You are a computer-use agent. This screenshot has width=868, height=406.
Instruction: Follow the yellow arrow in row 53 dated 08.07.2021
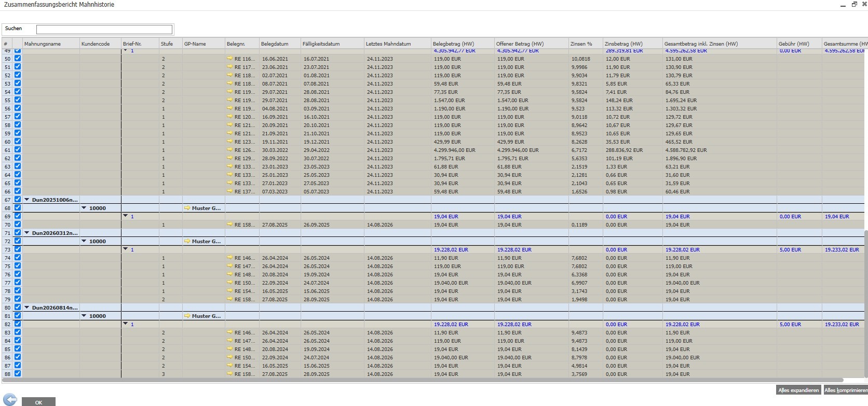229,83
